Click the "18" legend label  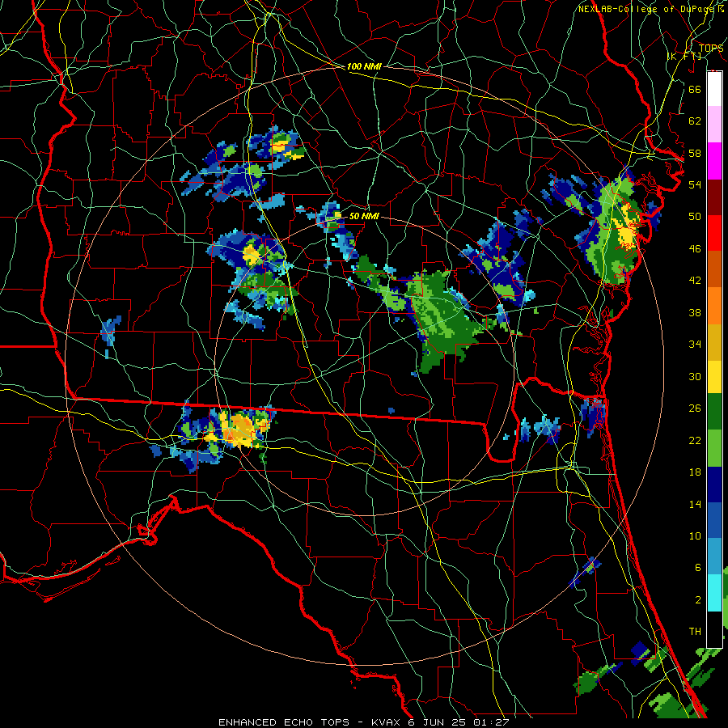click(x=695, y=472)
